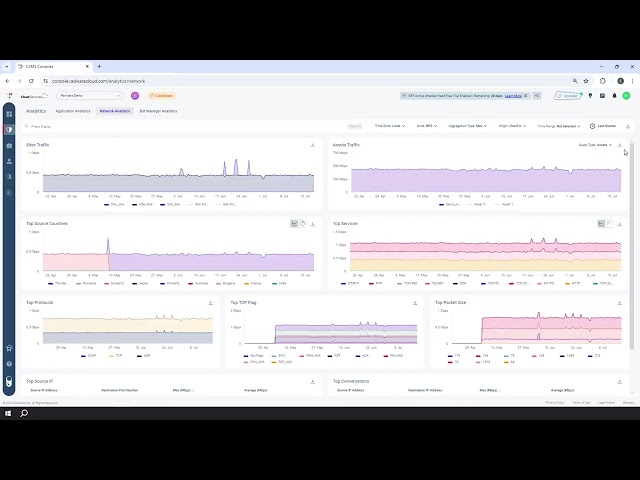Click the Updates button in header
This screenshot has height=480, width=640.
pos(568,96)
